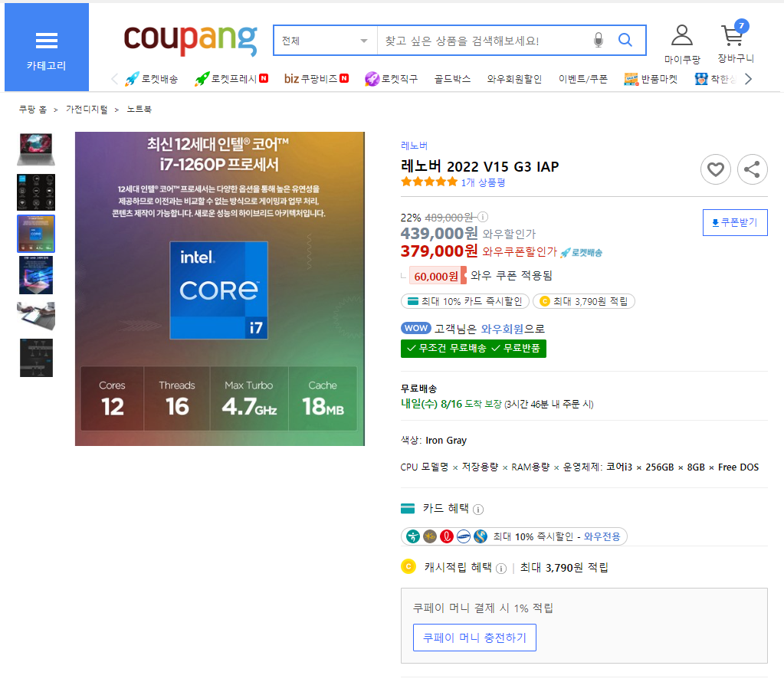Click the 와우전용 link in card benefits
This screenshot has height=682, width=784.
[x=602, y=536]
